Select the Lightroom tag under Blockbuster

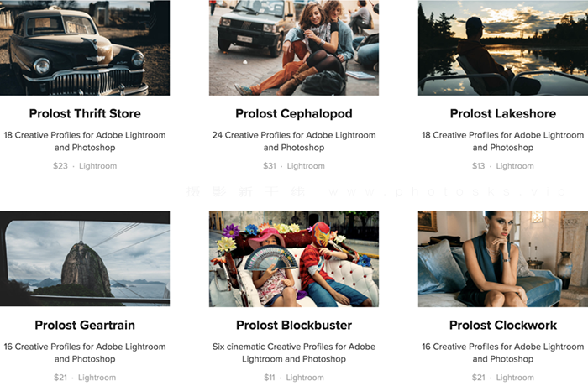[x=305, y=378]
